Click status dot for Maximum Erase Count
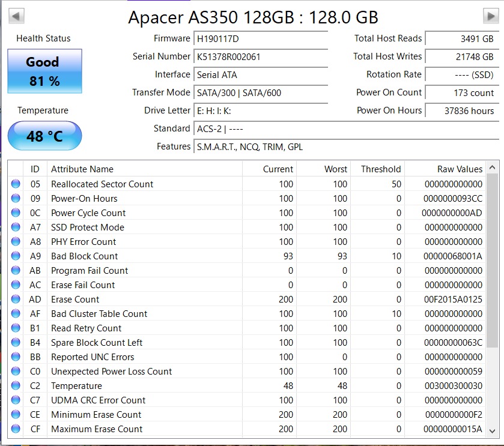Viewport: 504px width, 446px height. (16, 429)
